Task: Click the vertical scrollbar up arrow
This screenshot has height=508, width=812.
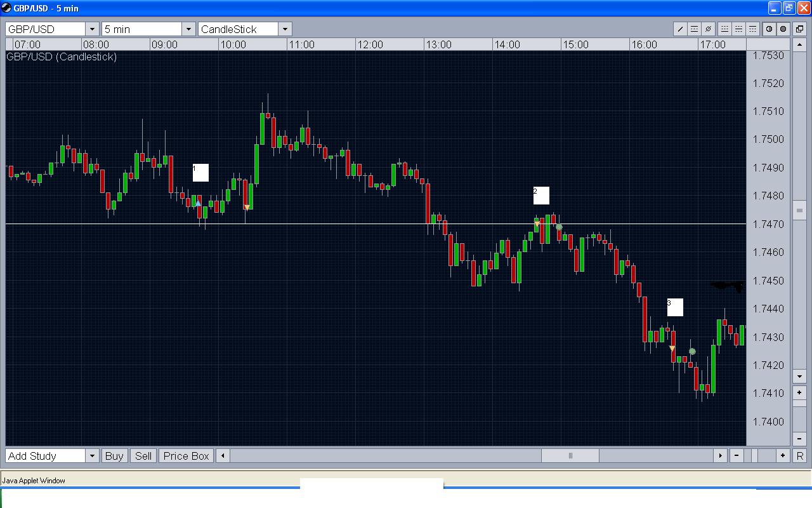Action: pyautogui.click(x=799, y=44)
